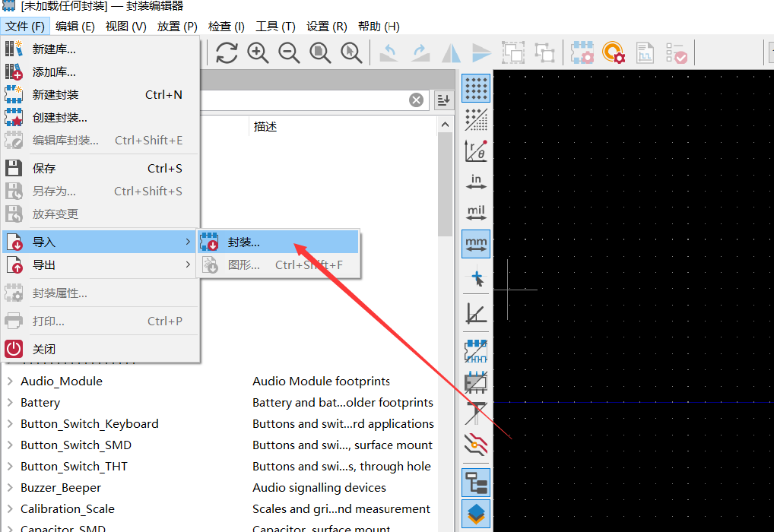Open the footprint checker icon
The width and height of the screenshot is (774, 532).
coord(676,52)
